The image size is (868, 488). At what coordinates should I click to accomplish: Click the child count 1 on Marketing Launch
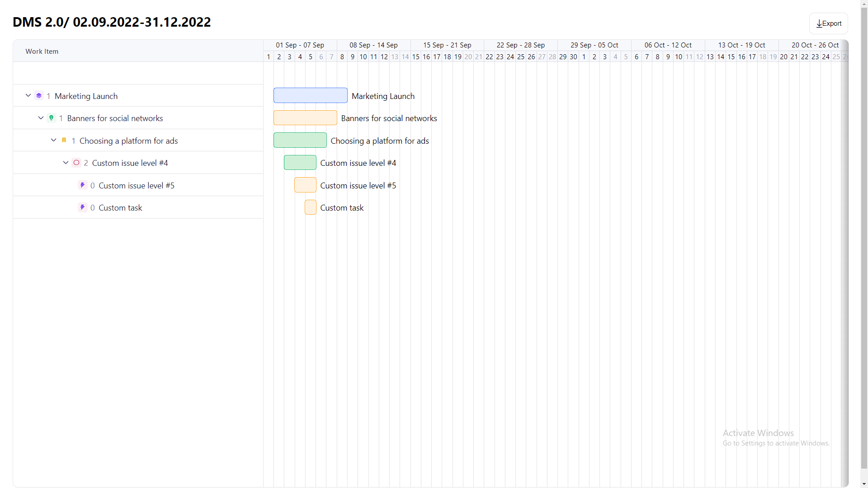coord(48,96)
